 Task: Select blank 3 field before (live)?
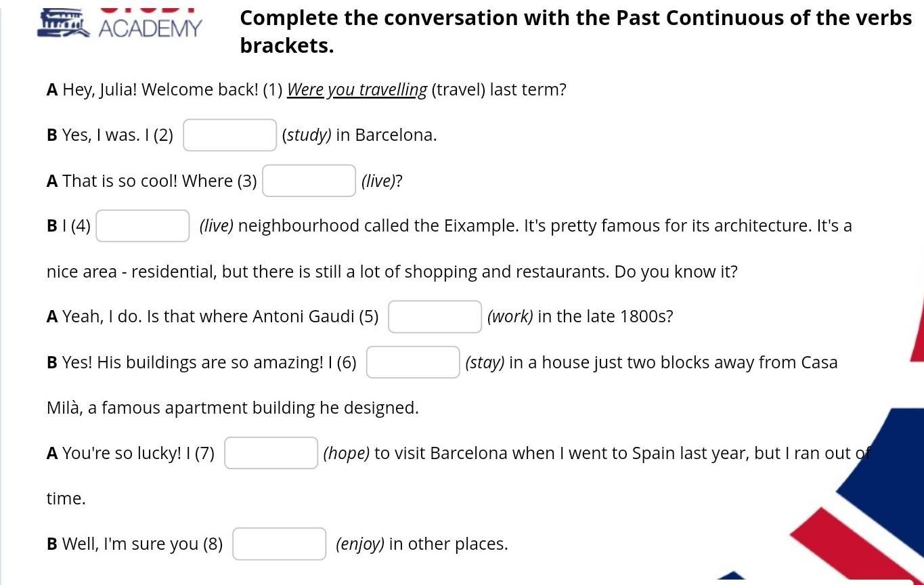309,181
